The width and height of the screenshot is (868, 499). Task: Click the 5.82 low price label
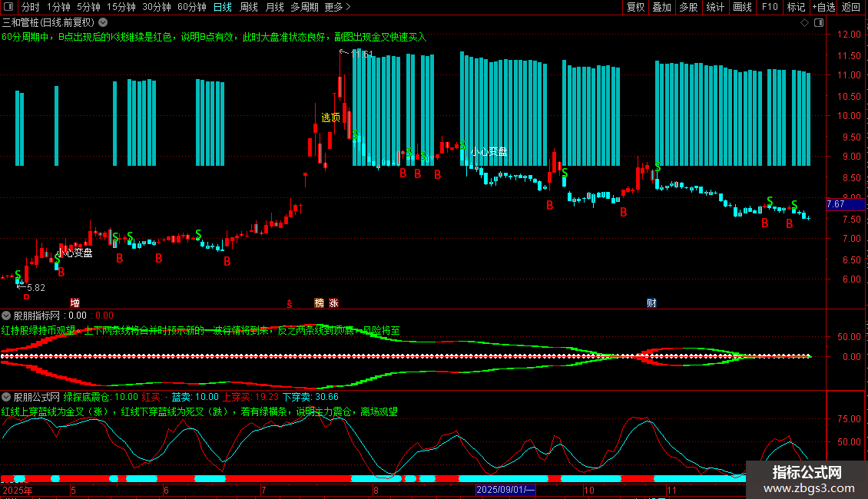pos(36,288)
